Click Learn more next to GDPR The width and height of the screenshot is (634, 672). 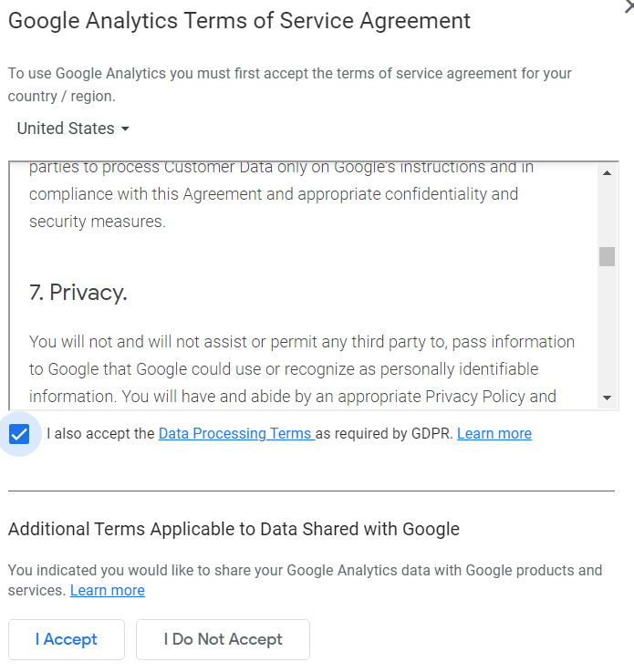pyautogui.click(x=494, y=433)
